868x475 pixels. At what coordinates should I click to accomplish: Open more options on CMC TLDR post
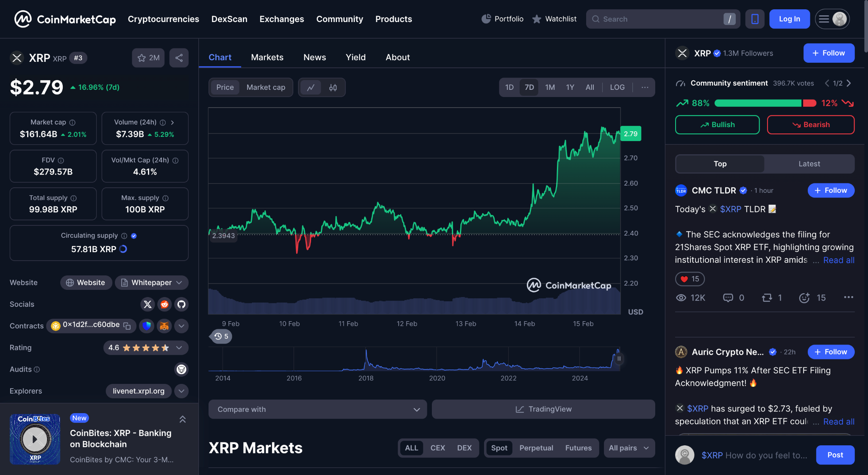(x=849, y=297)
